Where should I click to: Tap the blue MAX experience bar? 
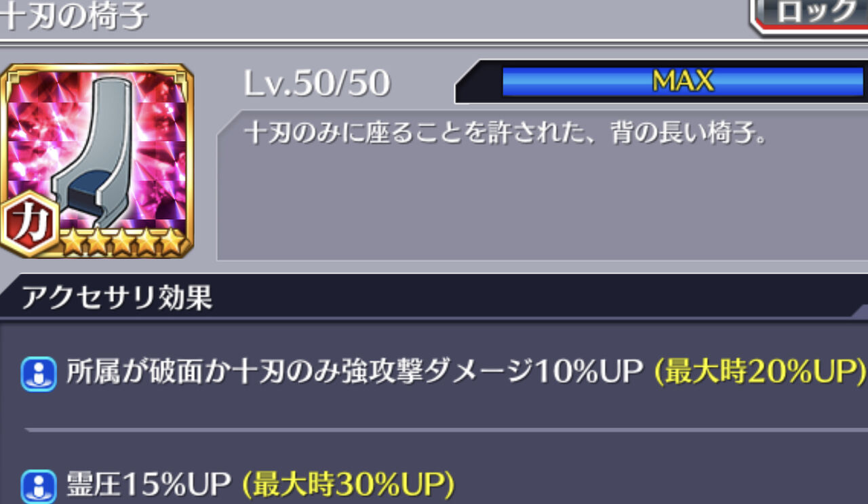coord(682,82)
